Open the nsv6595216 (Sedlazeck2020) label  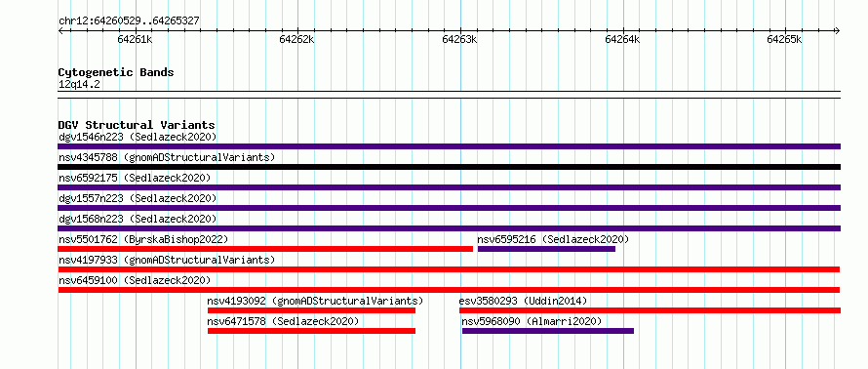click(x=553, y=239)
